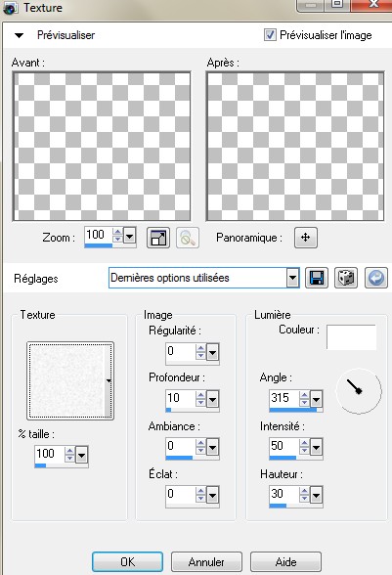Toggle the Prévisualiser l'image checkbox

click(270, 35)
